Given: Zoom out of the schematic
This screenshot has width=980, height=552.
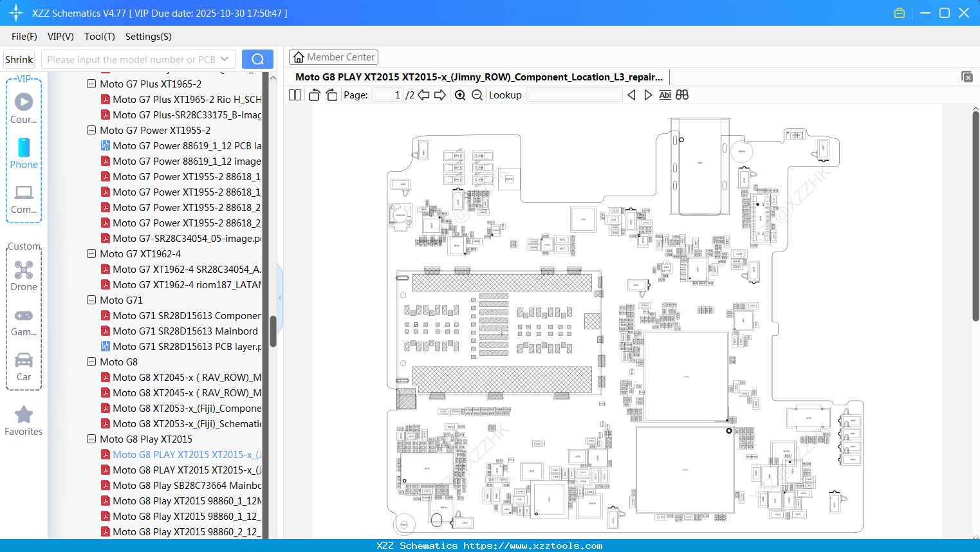Looking at the screenshot, I should [x=477, y=95].
